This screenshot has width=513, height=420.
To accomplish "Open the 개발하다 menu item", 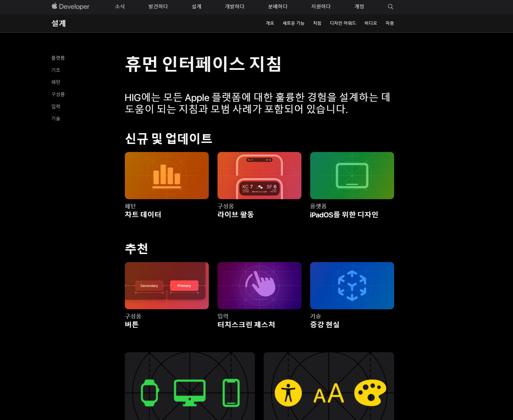I will point(235,7).
